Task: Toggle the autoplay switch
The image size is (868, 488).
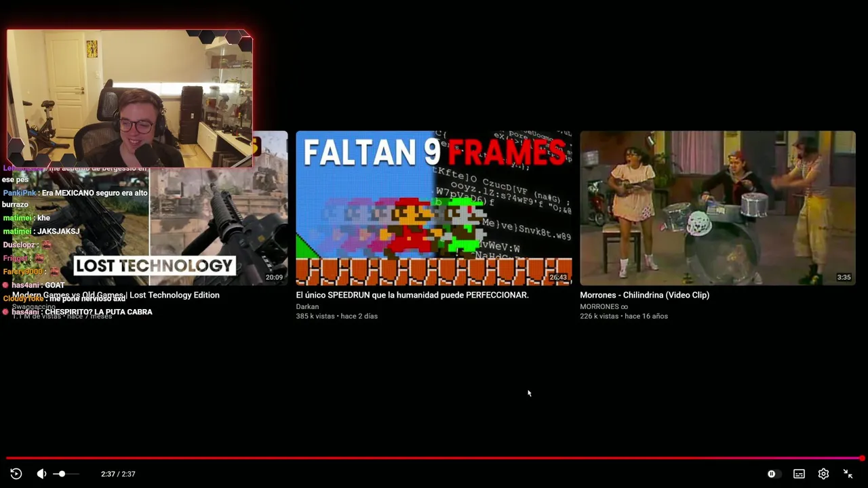Action: coord(773,474)
